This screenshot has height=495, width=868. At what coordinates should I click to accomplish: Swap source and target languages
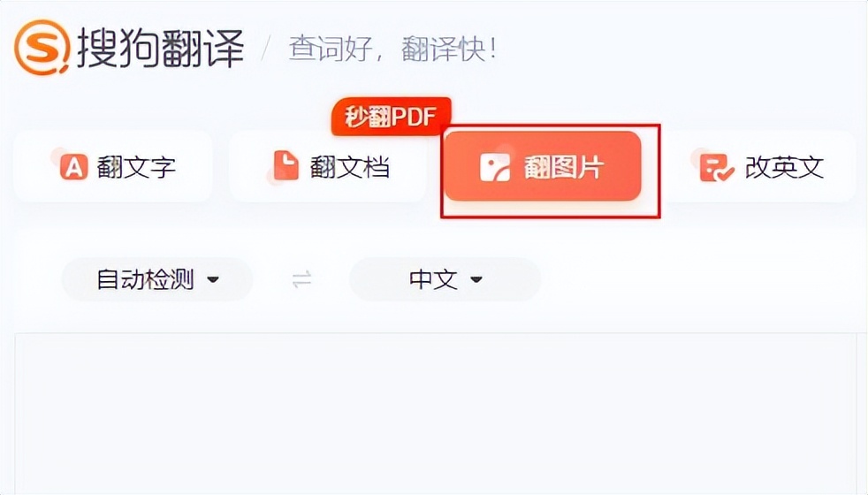tap(301, 279)
